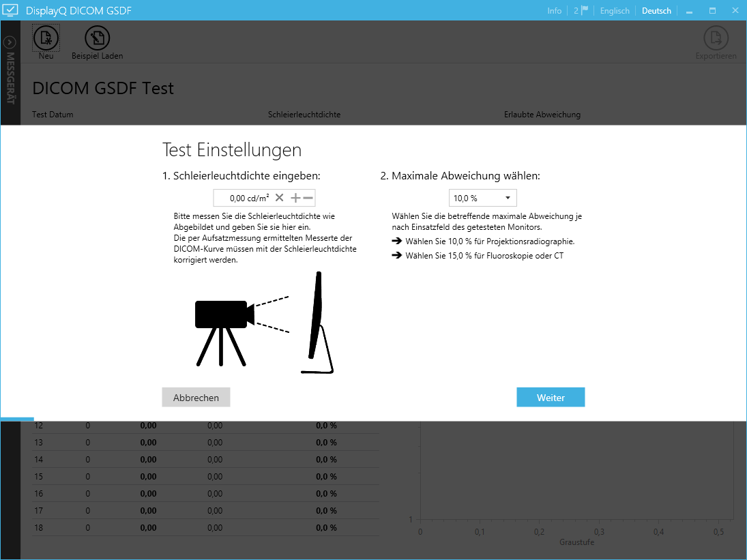Select Deutsch language option
The width and height of the screenshot is (747, 560).
tap(656, 11)
